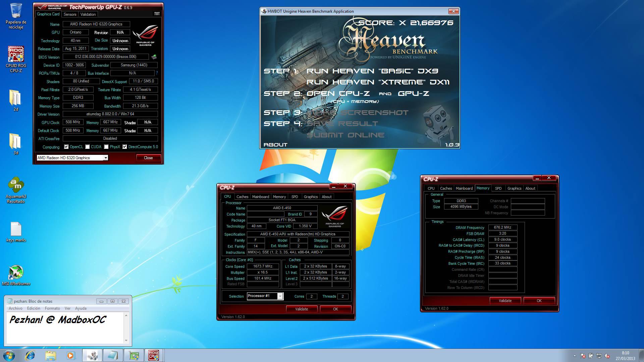Open the Caches tab in CPU-Z CPU window
The image size is (644, 362).
click(x=242, y=197)
